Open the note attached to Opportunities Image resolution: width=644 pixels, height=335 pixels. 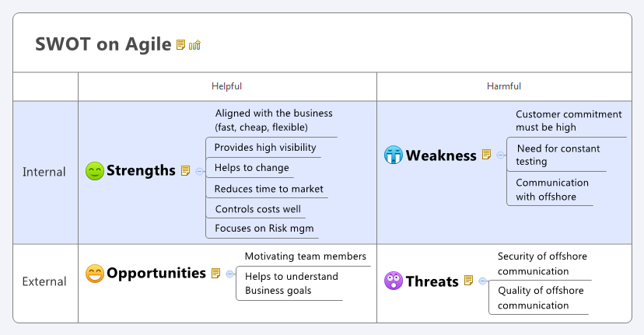click(216, 274)
